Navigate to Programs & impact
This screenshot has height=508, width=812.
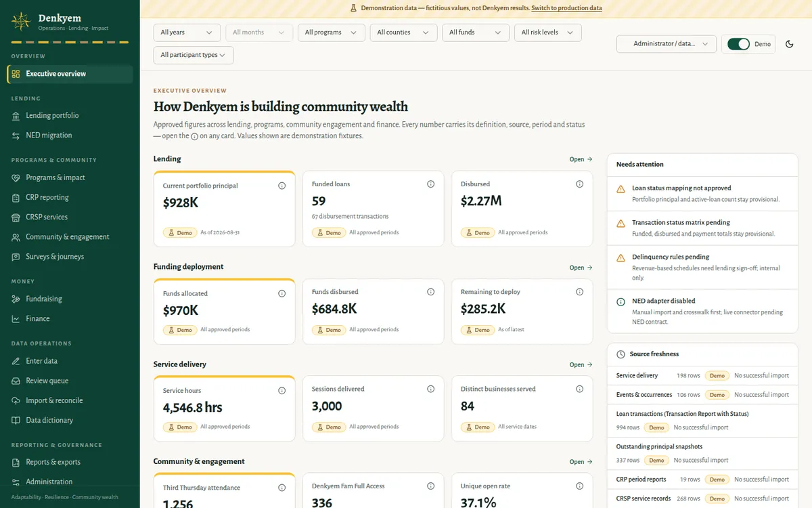click(70, 177)
